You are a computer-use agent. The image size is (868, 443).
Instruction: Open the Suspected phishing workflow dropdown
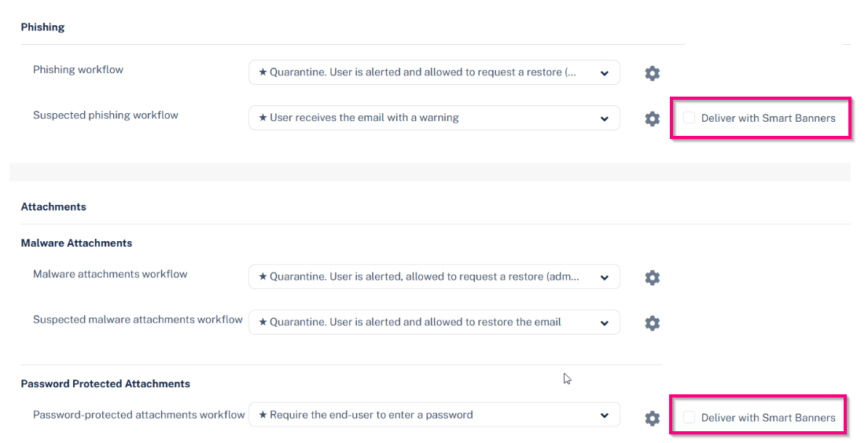click(434, 118)
